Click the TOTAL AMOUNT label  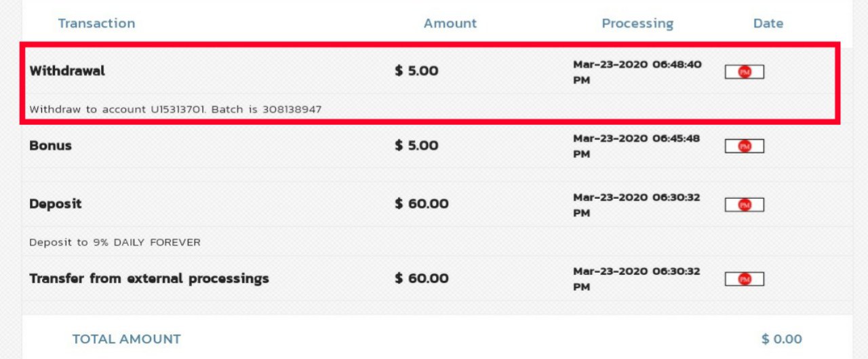pos(127,339)
